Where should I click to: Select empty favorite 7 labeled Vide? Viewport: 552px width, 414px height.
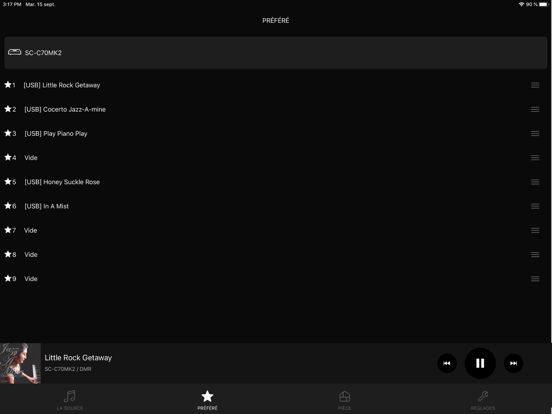31,230
